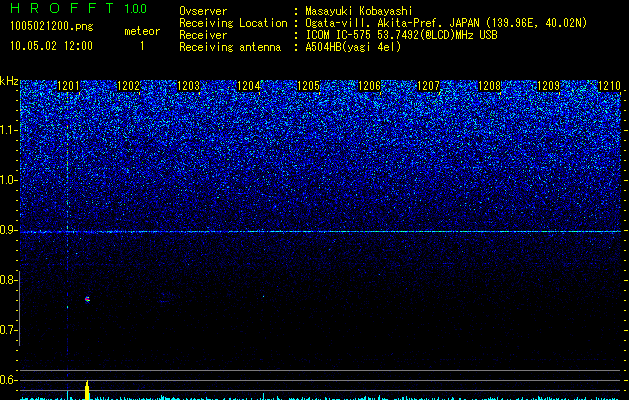Image resolution: width=629 pixels, height=400 pixels.
Task: Click the 0.6 kHz frequency axis label
Action: pyautogui.click(x=8, y=380)
